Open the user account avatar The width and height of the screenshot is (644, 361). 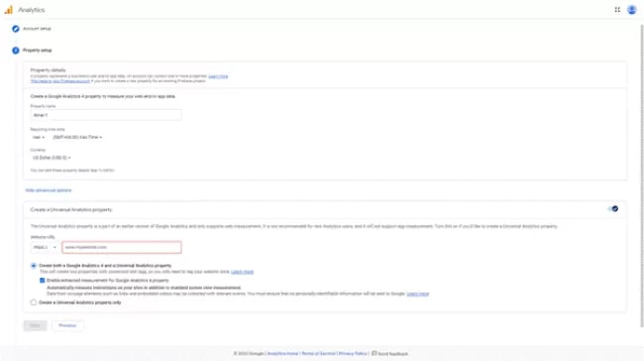(x=632, y=10)
